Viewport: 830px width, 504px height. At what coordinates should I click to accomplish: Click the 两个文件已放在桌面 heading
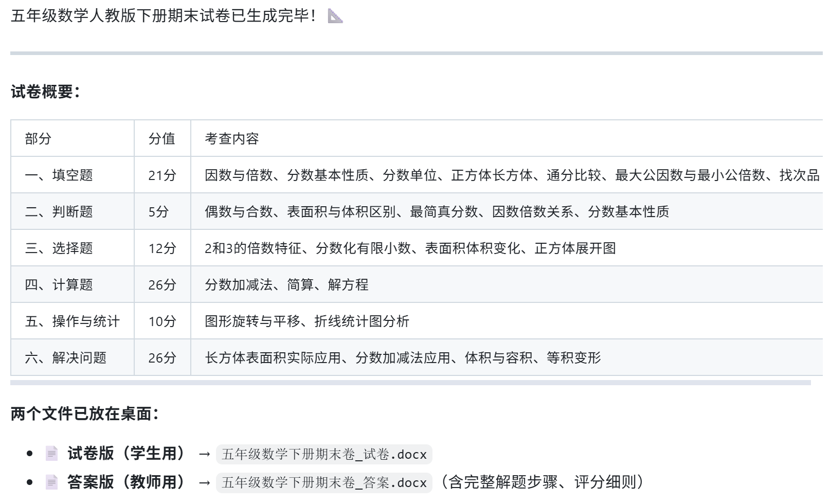[x=84, y=414]
